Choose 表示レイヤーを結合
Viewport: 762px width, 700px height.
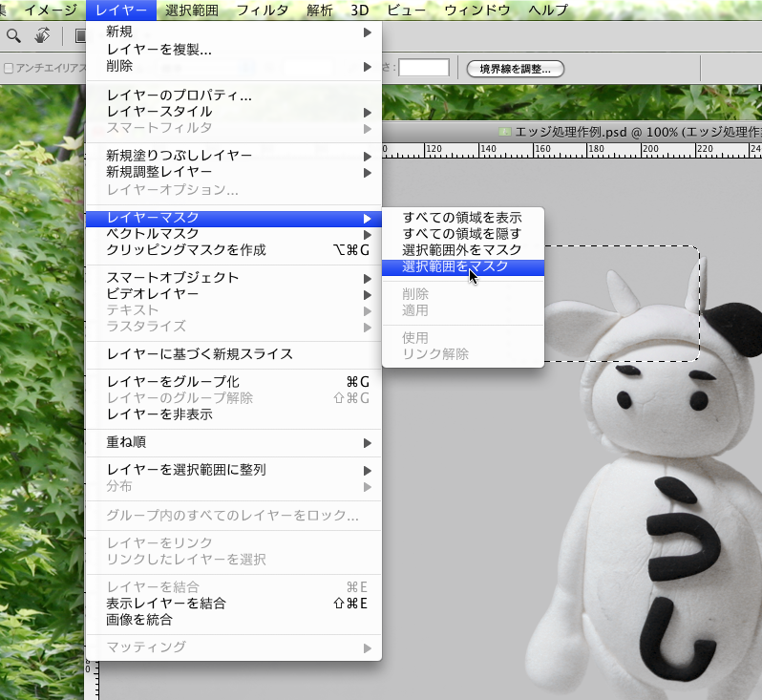234,604
